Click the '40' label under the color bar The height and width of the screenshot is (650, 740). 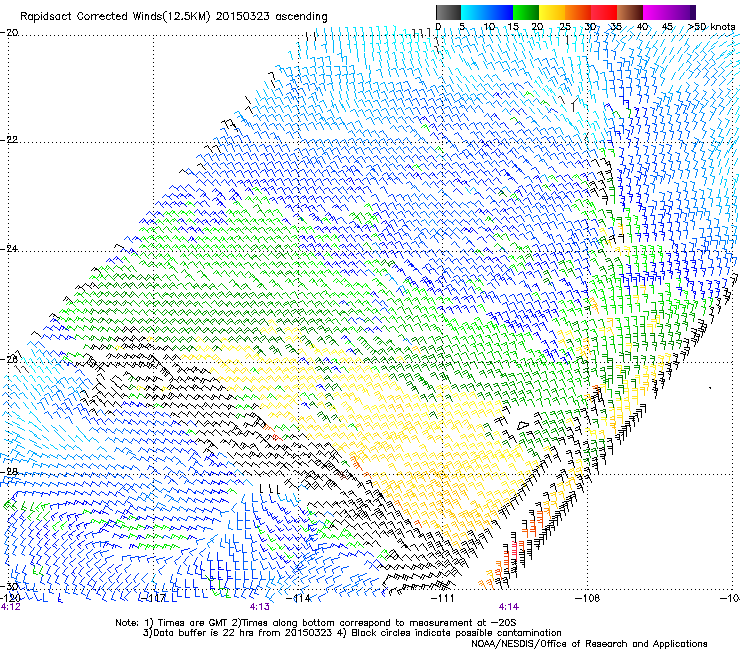pyautogui.click(x=642, y=27)
